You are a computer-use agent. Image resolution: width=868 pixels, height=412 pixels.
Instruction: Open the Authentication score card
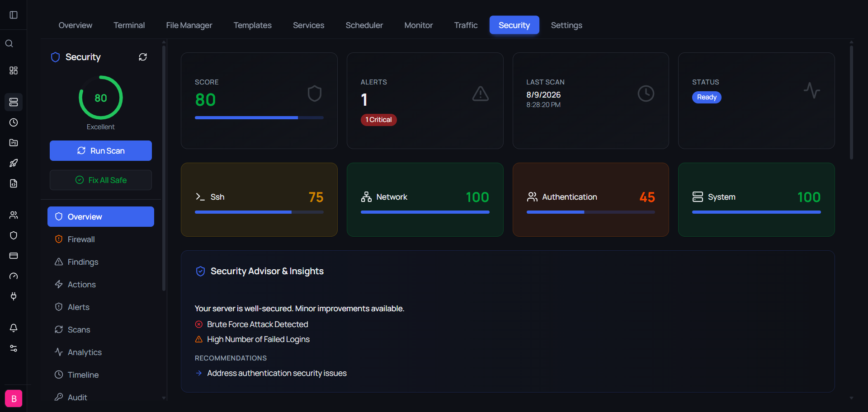click(591, 200)
